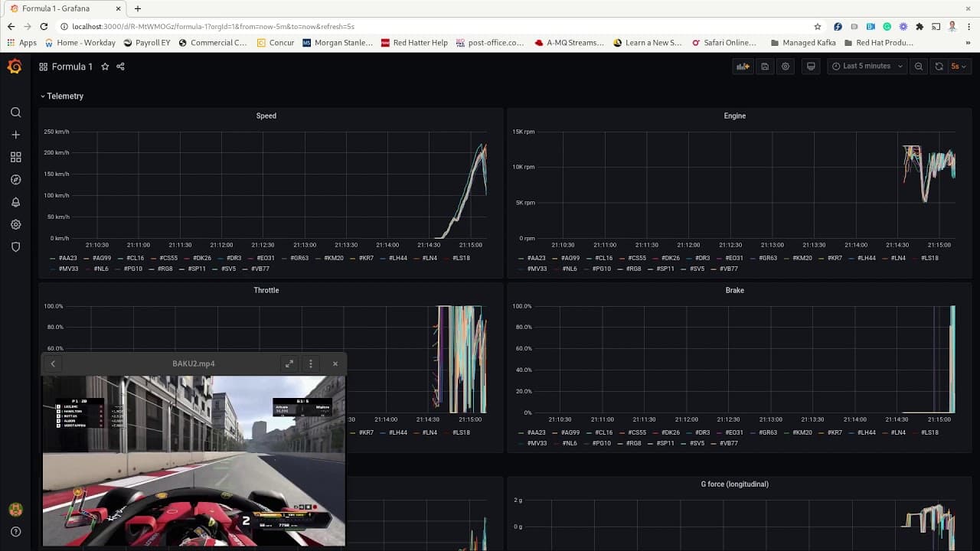Open the Speed panel title menu

coord(266,116)
